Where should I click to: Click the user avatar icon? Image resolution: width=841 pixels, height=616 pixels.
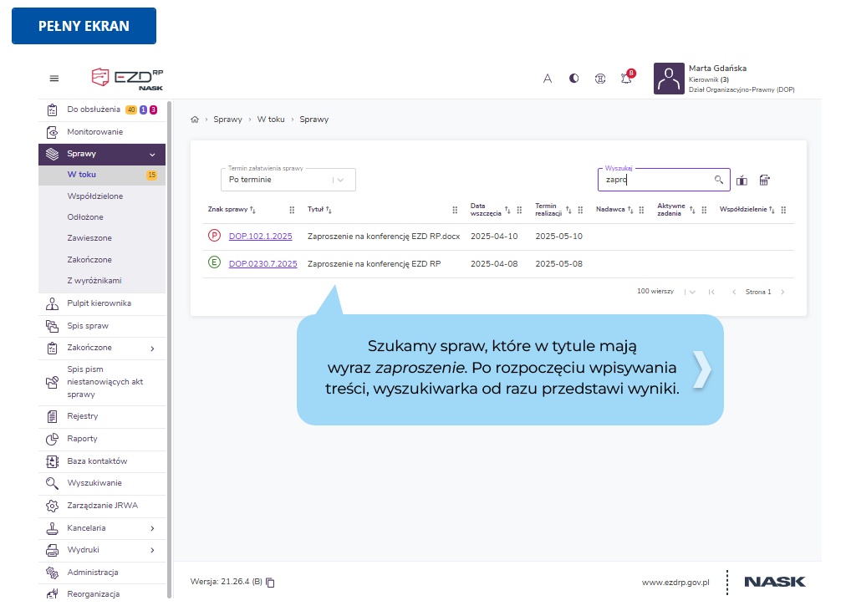pyautogui.click(x=668, y=79)
